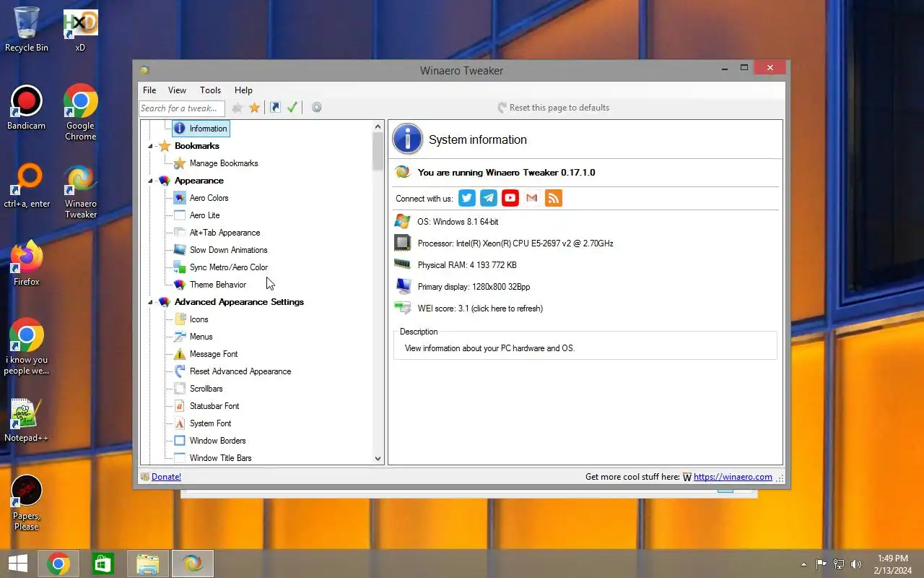Click the tree scrollbar down arrow

tap(378, 458)
